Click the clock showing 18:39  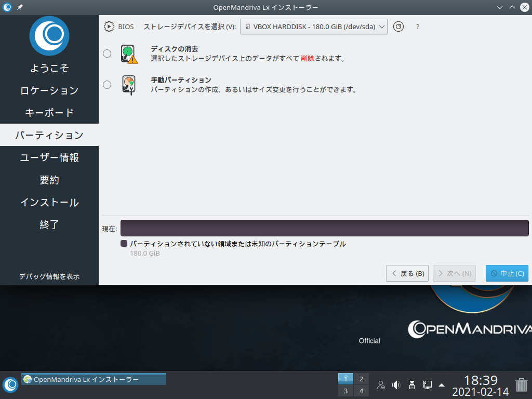tap(481, 380)
